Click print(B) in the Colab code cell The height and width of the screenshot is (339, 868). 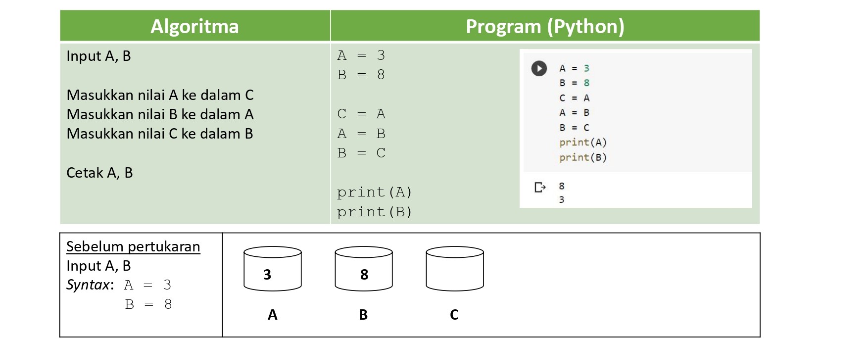click(583, 157)
